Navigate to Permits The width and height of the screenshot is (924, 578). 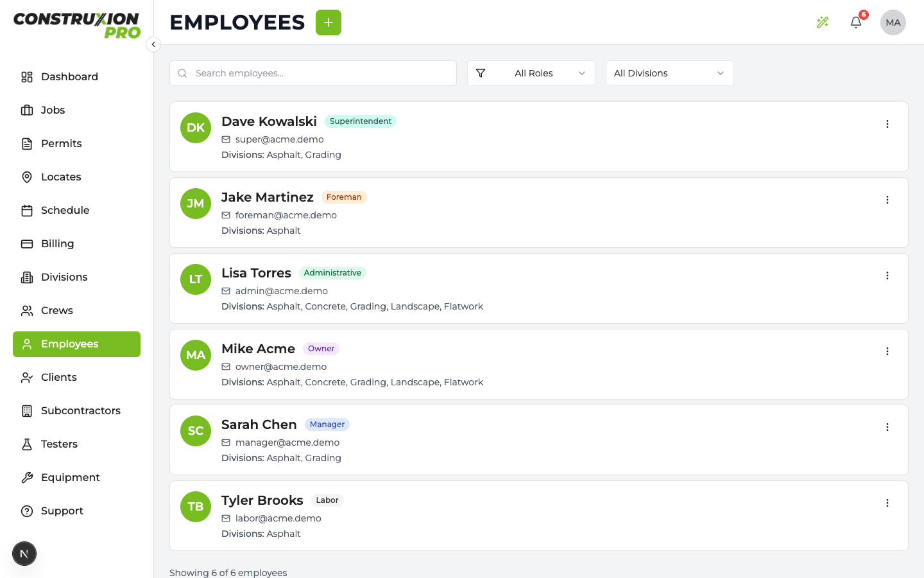pyautogui.click(x=76, y=144)
